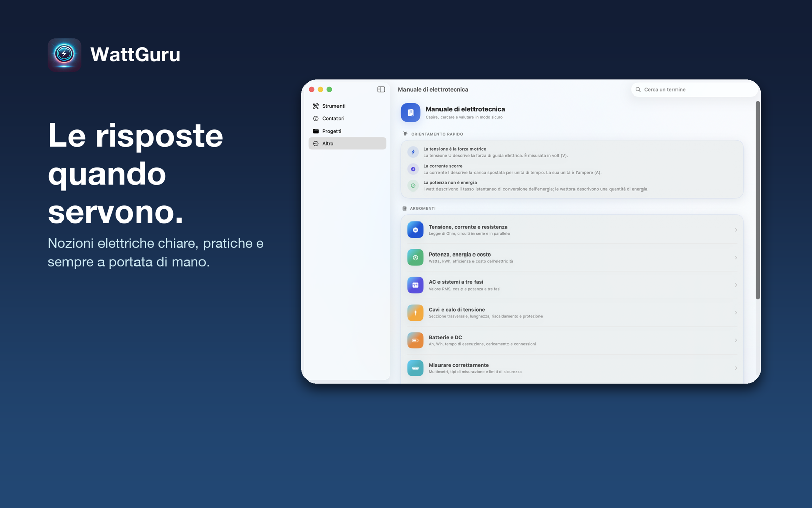The image size is (812, 508).
Task: Expand chevron for Potenza, energia e costo
Action: [x=736, y=258]
